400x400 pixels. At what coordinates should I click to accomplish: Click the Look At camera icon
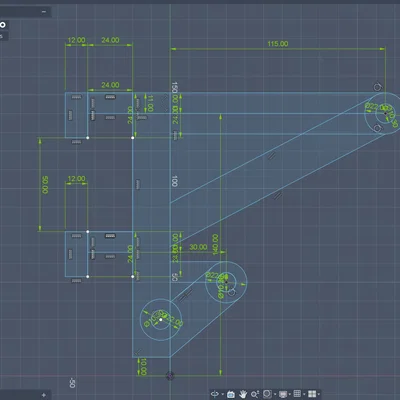coord(231,394)
